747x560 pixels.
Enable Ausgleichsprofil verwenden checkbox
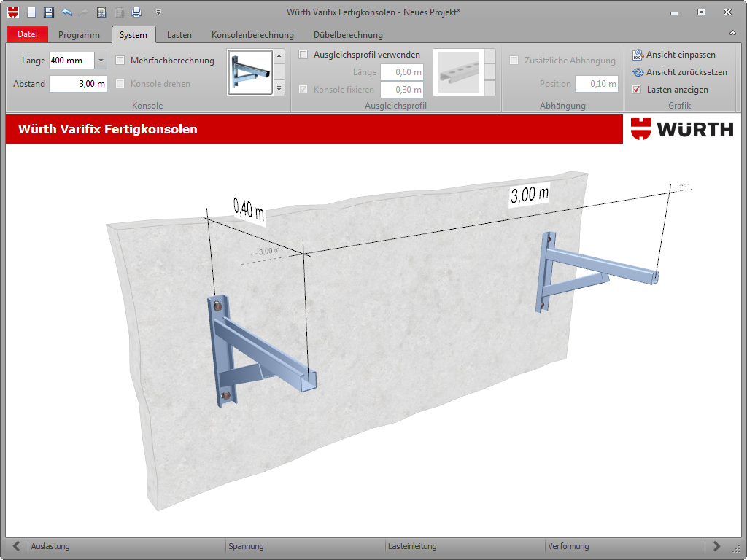click(303, 55)
